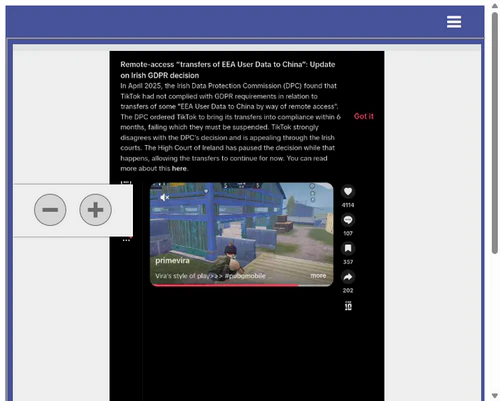Like the video with the heart icon
The image size is (500, 401).
348,191
